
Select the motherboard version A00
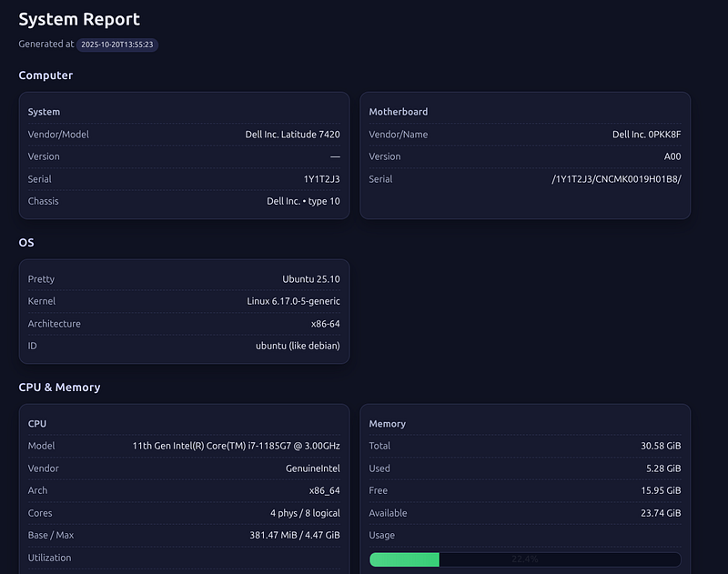tap(672, 156)
